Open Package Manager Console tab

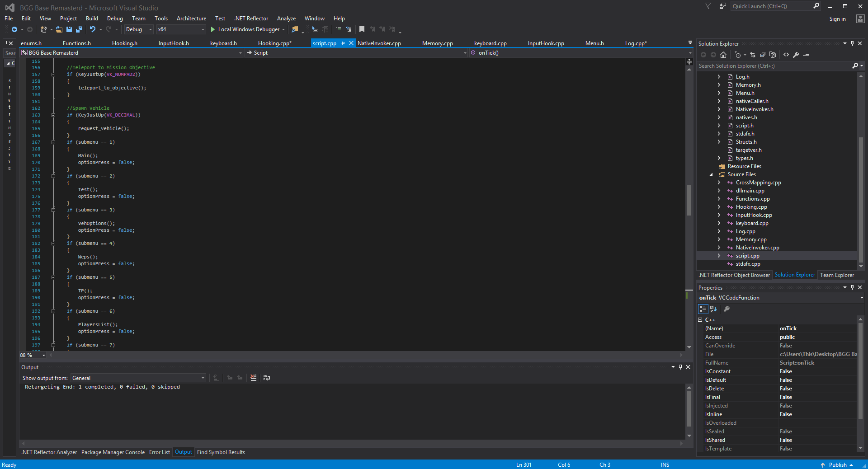(x=113, y=452)
